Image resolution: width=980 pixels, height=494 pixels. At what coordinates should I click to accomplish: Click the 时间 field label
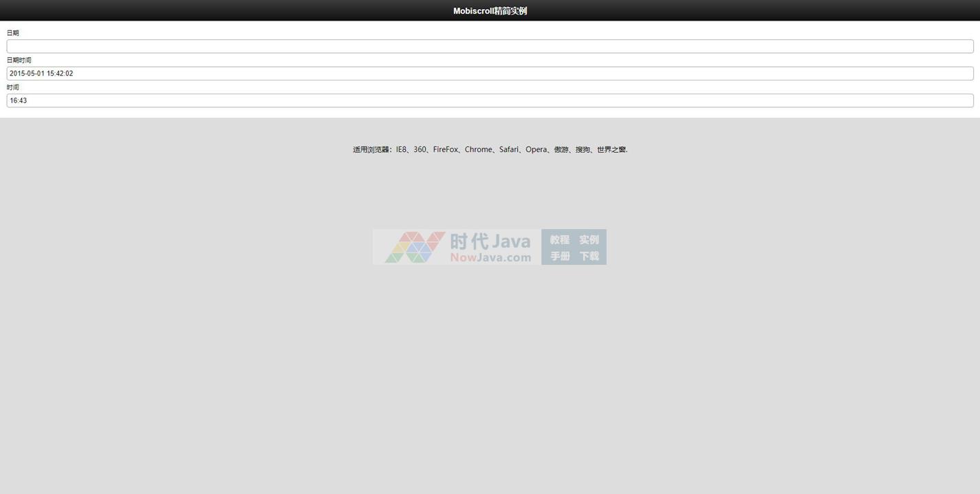pos(13,87)
